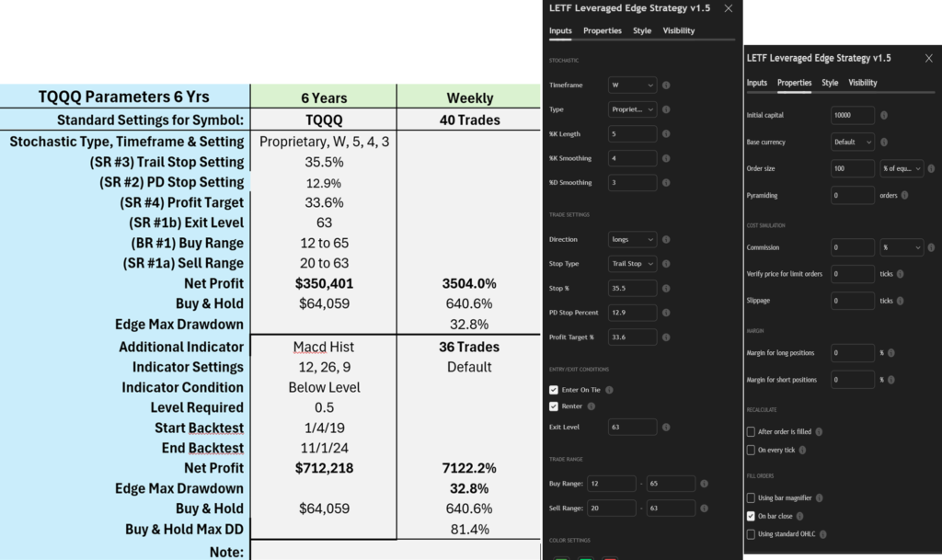Click info icon for %K Smoothing
The height and width of the screenshot is (560, 942).
coord(666,158)
